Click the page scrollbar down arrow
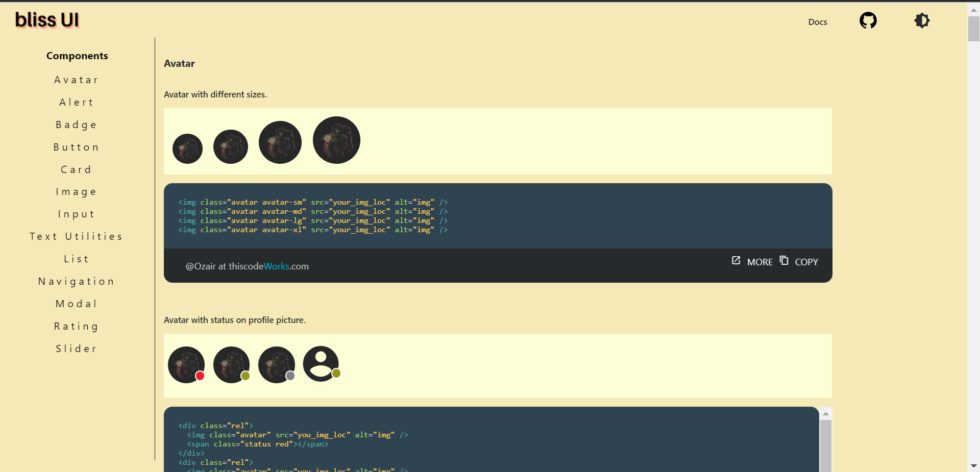The width and height of the screenshot is (980, 472). 974,466
